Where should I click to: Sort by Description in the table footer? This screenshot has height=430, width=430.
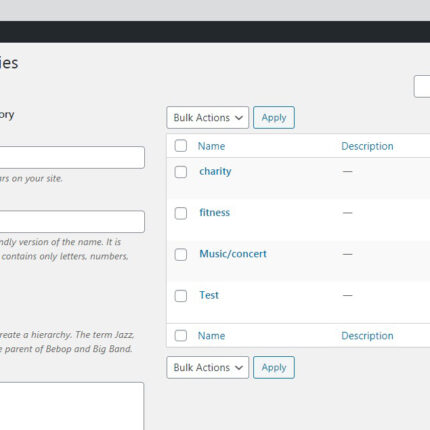click(x=367, y=336)
